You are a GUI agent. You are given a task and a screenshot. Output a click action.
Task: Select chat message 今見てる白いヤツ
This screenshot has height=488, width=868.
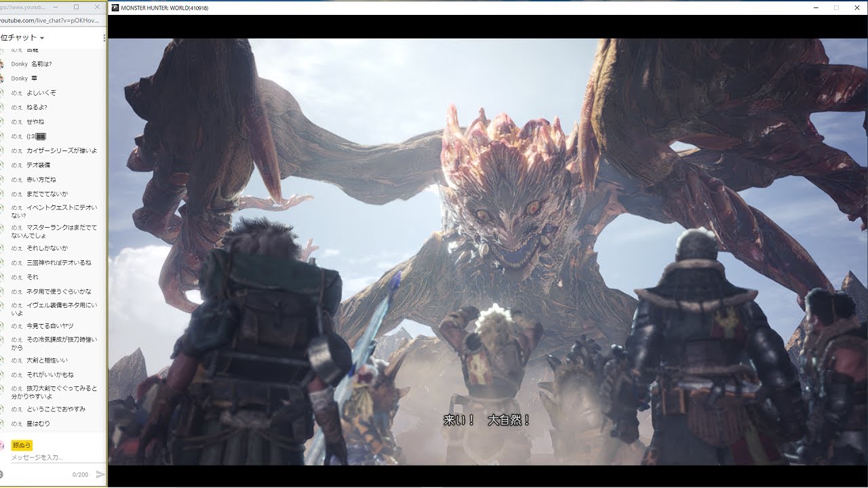[50, 326]
